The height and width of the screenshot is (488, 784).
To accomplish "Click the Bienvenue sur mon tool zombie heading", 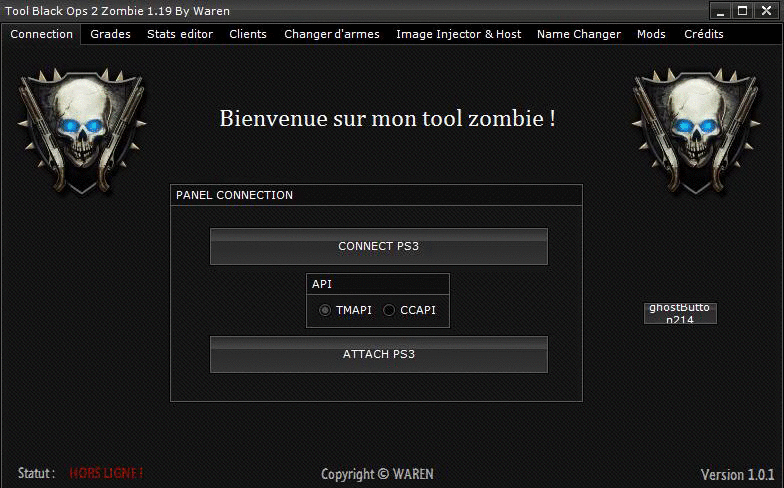I will click(x=388, y=119).
